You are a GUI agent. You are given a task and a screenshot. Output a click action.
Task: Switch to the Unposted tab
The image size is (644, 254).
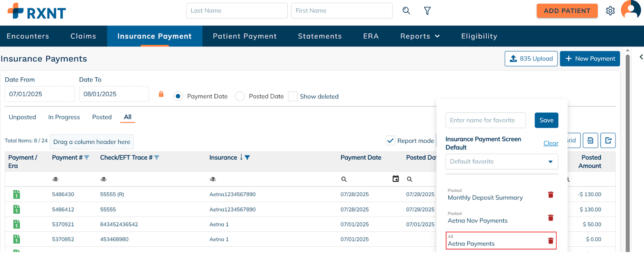pyautogui.click(x=23, y=117)
